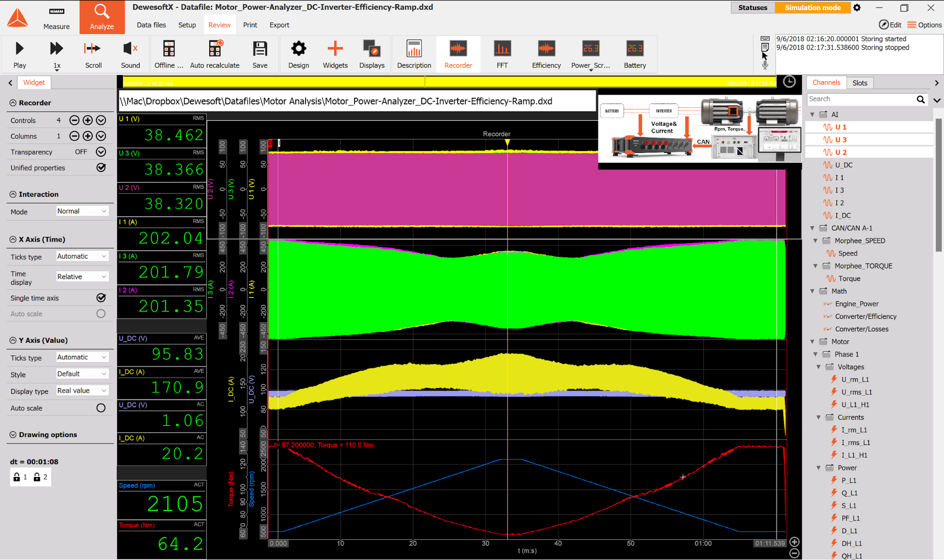Image resolution: width=944 pixels, height=560 pixels.
Task: Toggle X Axis Auto scale radio
Action: pos(101,314)
